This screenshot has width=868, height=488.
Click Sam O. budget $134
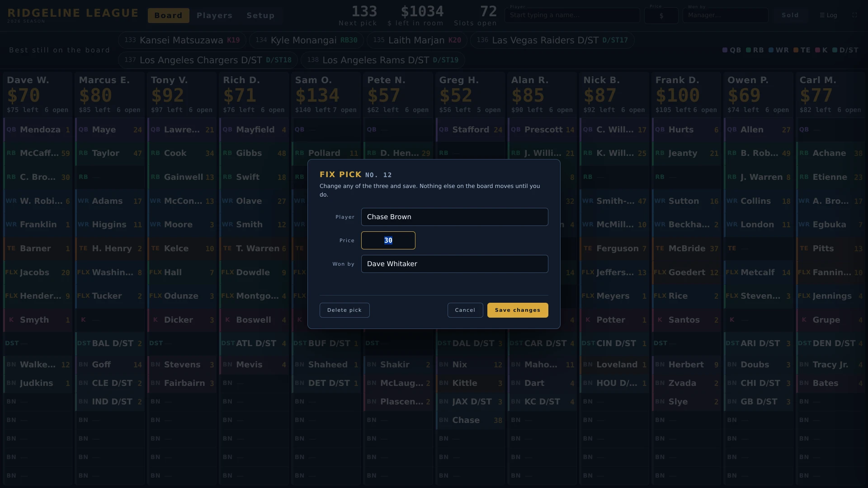(317, 95)
